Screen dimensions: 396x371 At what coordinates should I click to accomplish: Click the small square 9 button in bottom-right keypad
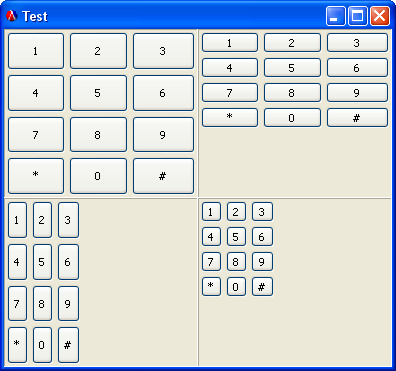262,262
